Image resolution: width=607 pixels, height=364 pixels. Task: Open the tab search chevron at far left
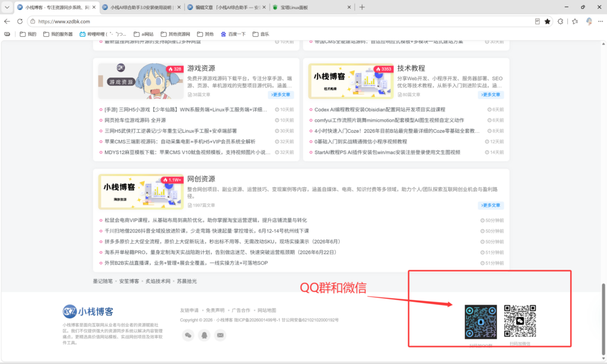point(7,7)
